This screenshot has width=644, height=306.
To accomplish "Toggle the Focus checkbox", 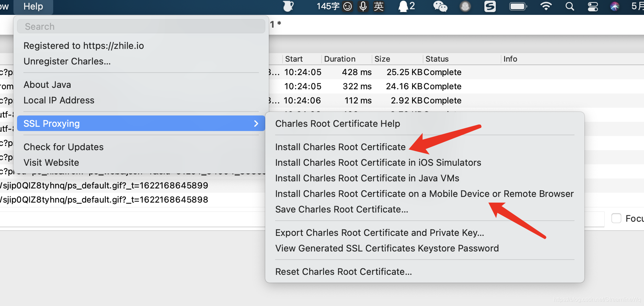I will (x=616, y=218).
